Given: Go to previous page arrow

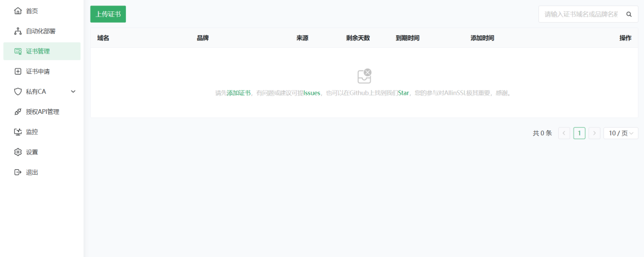Looking at the screenshot, I should tap(564, 133).
